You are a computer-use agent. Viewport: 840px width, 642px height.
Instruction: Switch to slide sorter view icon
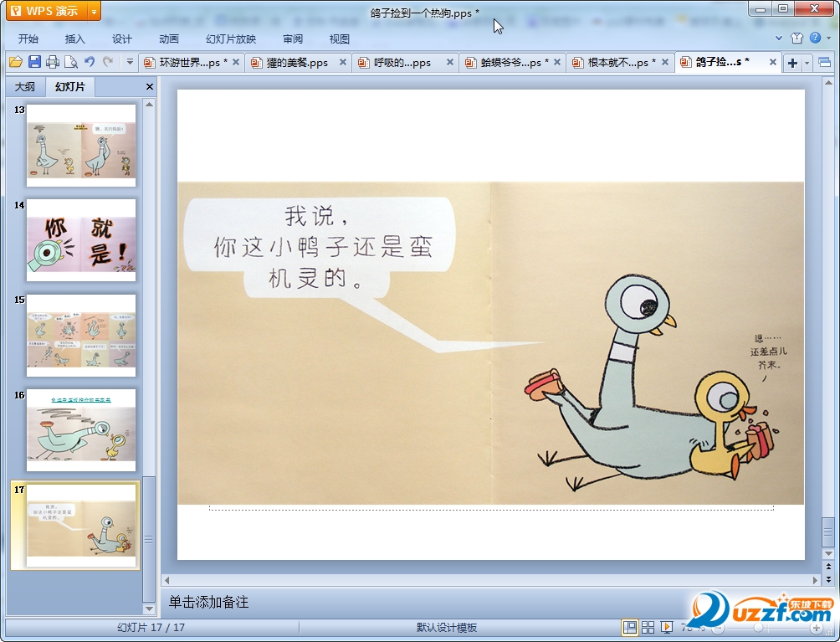click(648, 628)
